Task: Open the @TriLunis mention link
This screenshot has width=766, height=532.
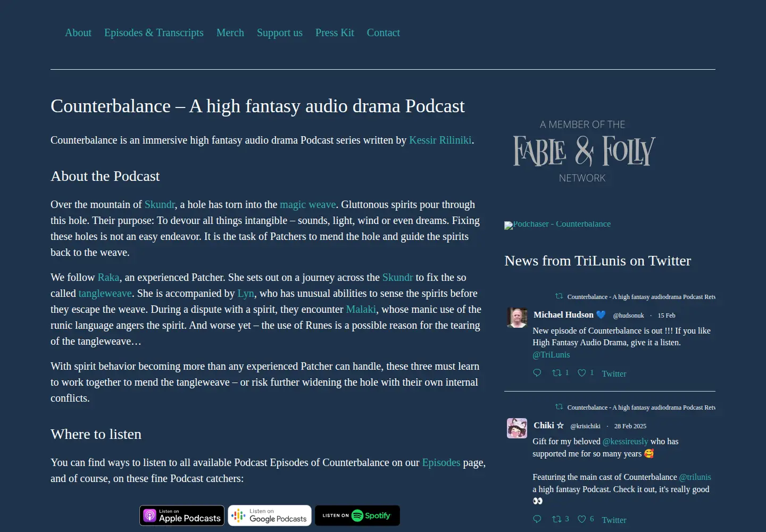Action: point(551,355)
